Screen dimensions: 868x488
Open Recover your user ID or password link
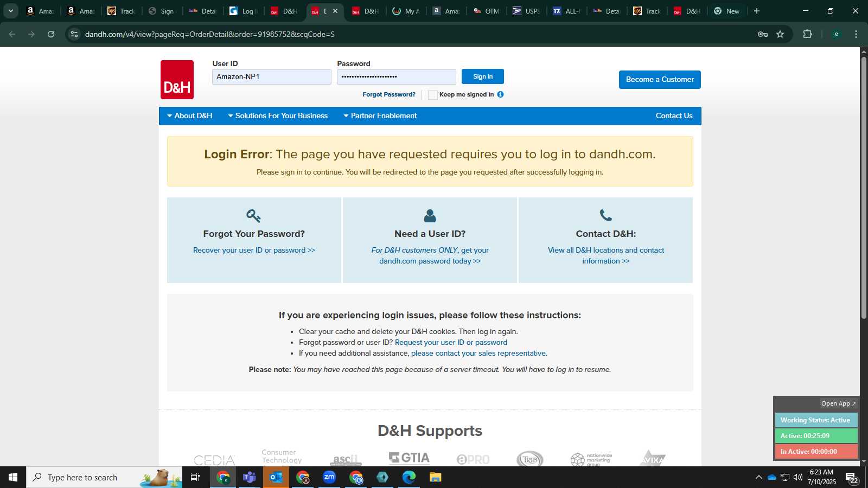(x=254, y=250)
